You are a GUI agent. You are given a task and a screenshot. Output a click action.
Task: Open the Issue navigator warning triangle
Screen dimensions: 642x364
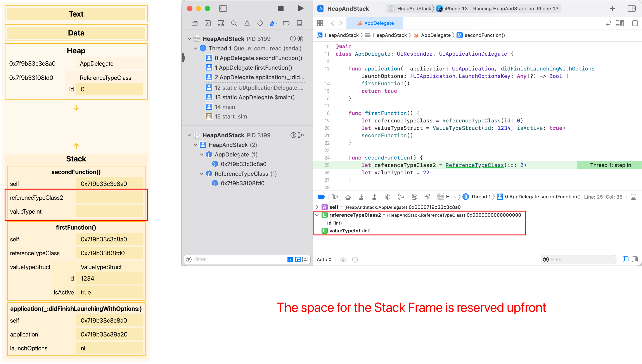point(247,23)
